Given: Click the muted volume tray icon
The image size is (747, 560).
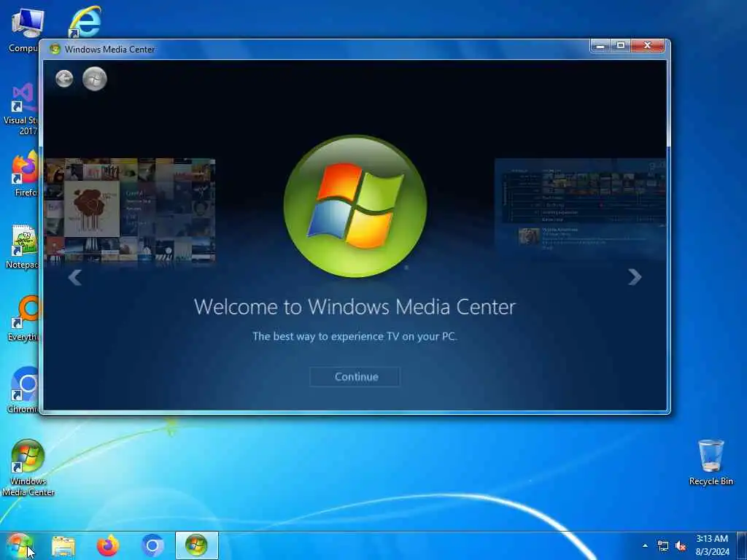Looking at the screenshot, I should [681, 545].
